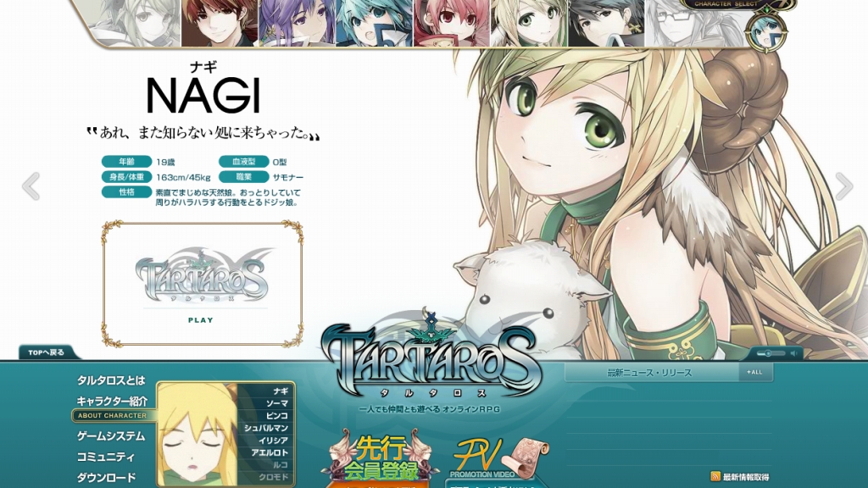
Task: Click the 性格 label badge
Action: tap(127, 192)
